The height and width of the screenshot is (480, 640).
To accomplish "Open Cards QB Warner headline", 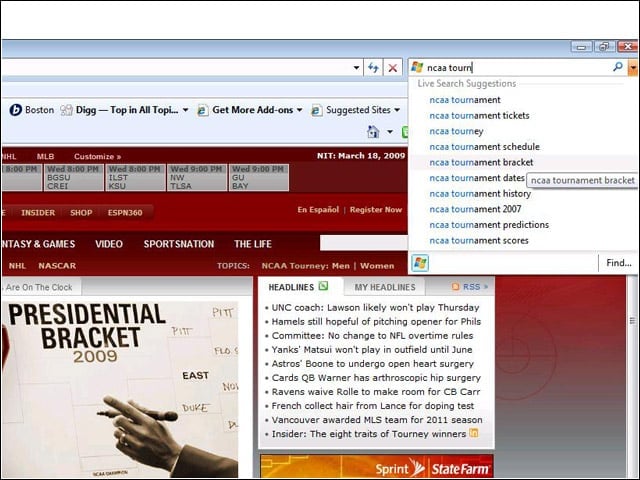I will click(x=376, y=378).
